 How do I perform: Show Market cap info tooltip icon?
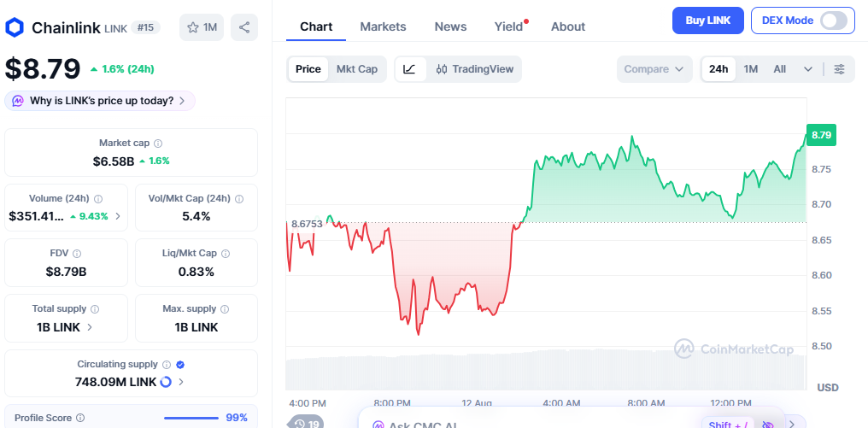[x=158, y=144]
